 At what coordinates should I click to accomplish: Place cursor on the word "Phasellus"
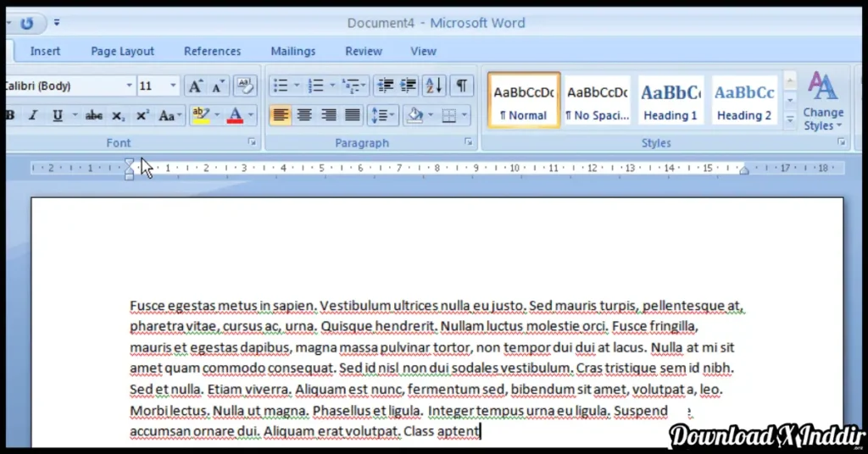click(x=341, y=411)
